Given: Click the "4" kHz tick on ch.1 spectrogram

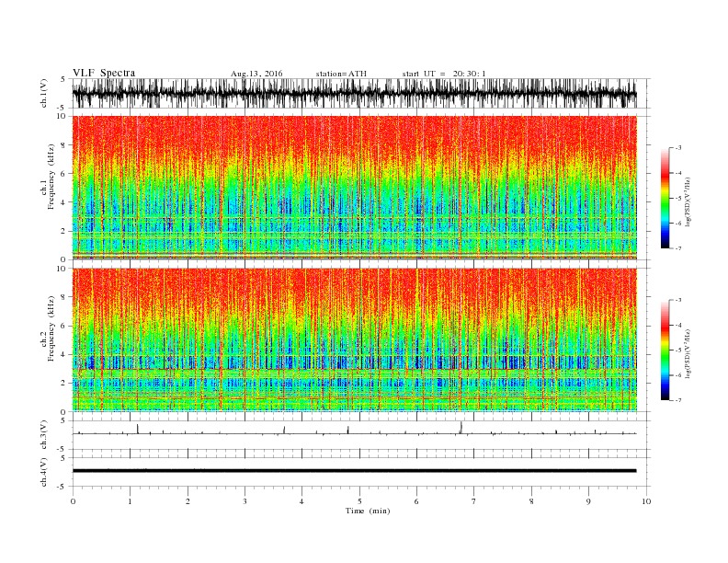Looking at the screenshot, I should [63, 202].
